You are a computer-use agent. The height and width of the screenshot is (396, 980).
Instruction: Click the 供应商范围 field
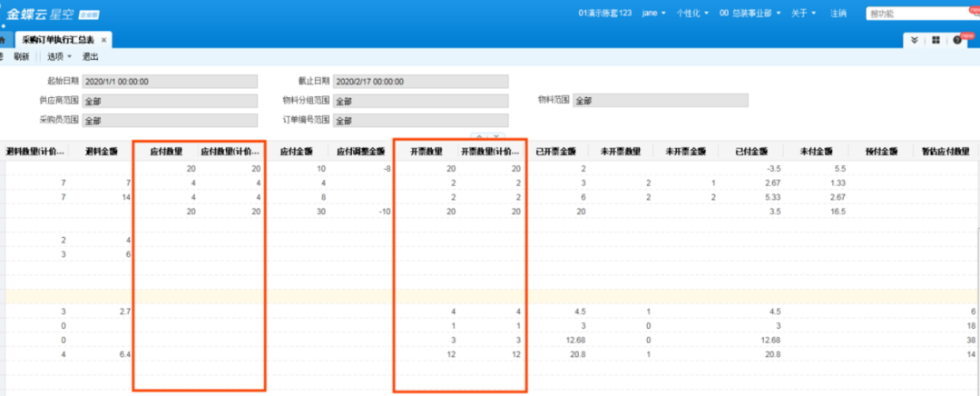(x=170, y=101)
